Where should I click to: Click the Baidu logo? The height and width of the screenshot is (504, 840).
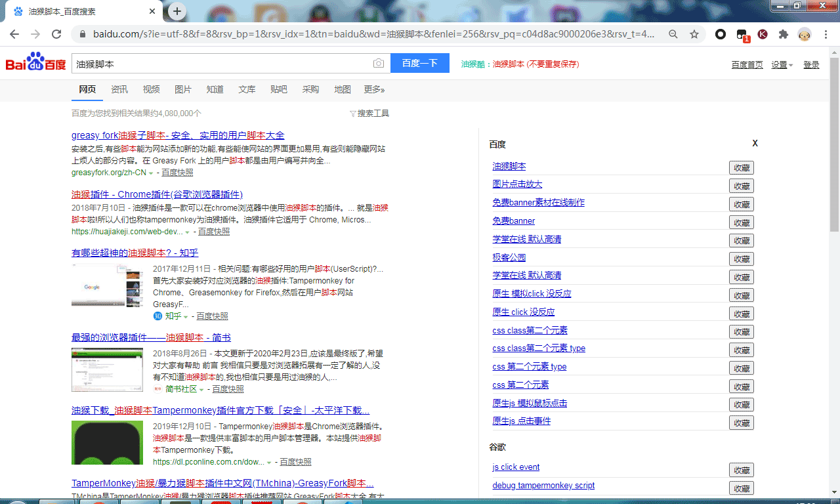(x=36, y=63)
